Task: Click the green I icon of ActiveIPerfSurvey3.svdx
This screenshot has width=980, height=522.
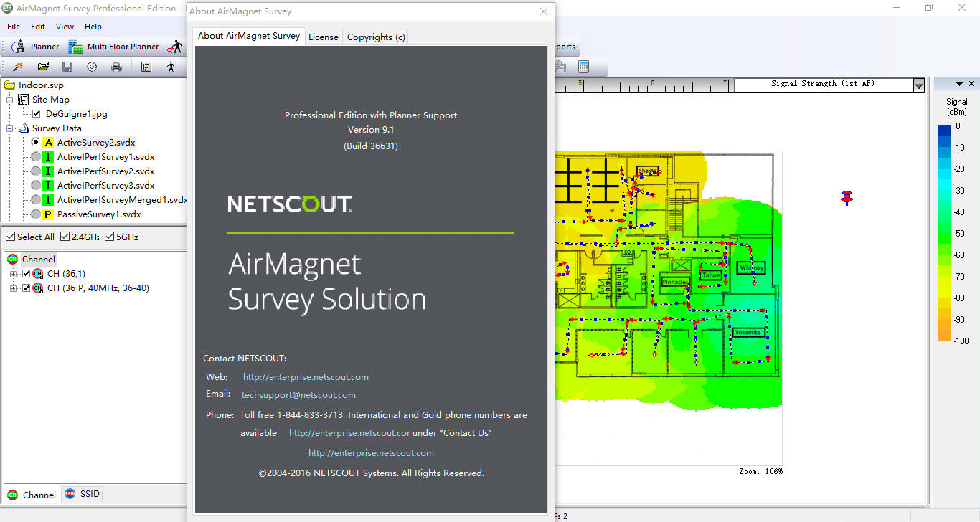Action: pyautogui.click(x=49, y=186)
